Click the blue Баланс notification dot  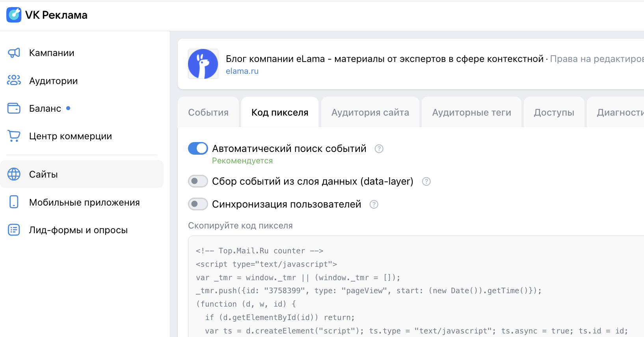coord(68,108)
